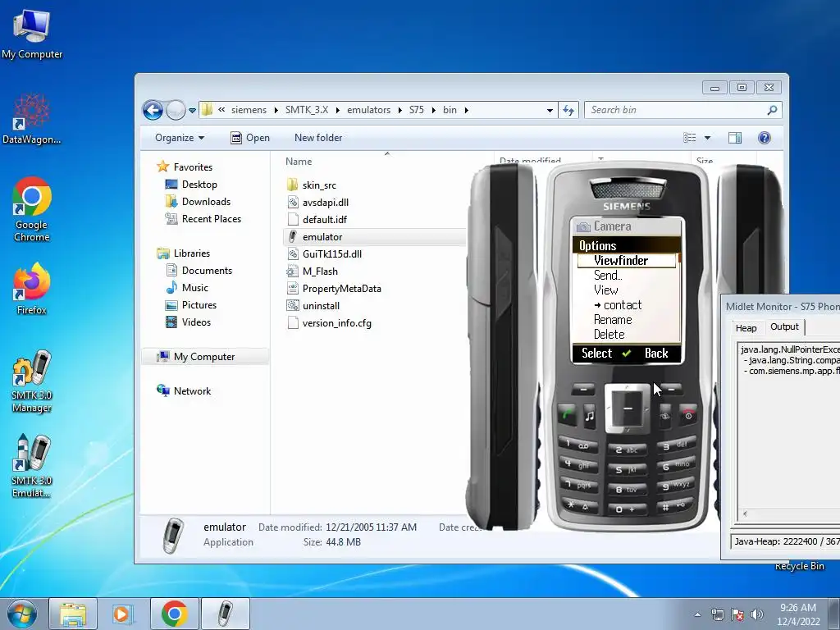Viewport: 840px width, 630px height.
Task: Open My Computer desktop icon
Action: [32, 33]
